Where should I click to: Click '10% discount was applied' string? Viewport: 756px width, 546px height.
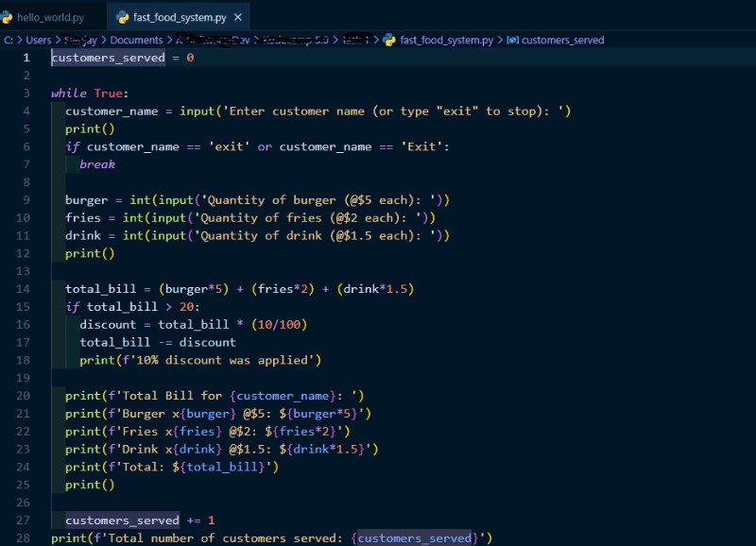pos(222,361)
